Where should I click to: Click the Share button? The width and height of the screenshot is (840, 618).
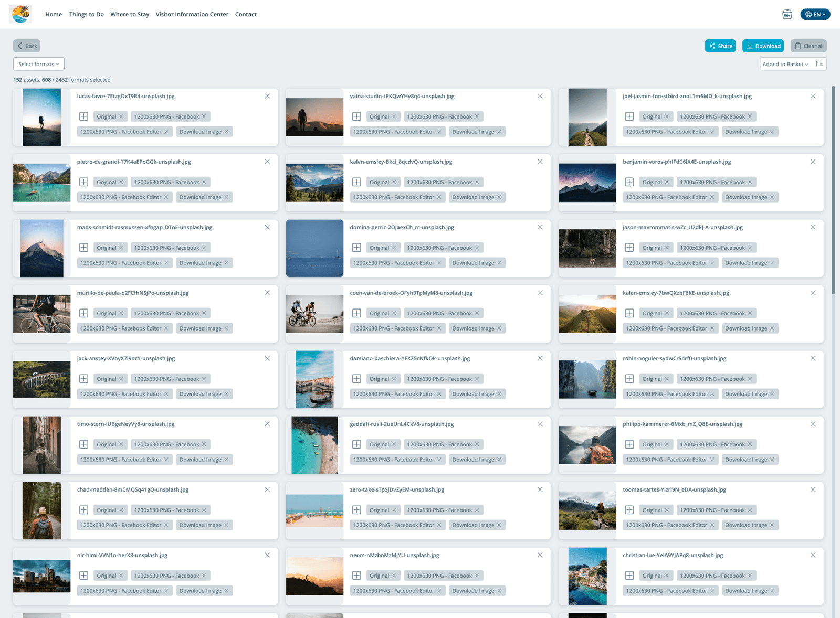point(720,46)
